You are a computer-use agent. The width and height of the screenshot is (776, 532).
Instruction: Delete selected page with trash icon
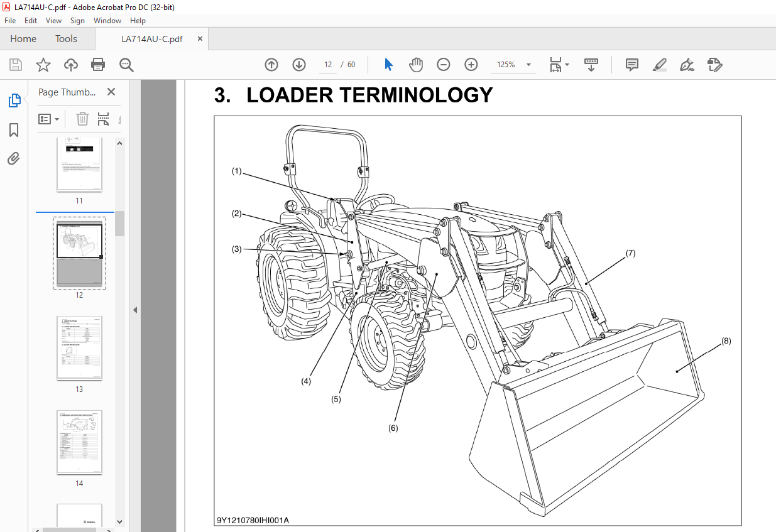click(82, 119)
